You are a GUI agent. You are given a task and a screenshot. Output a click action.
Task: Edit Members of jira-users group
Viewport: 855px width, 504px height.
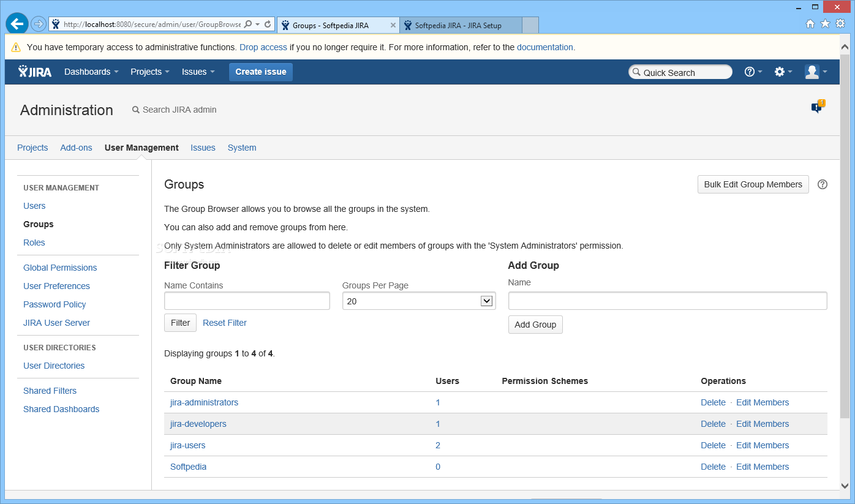pyautogui.click(x=763, y=445)
